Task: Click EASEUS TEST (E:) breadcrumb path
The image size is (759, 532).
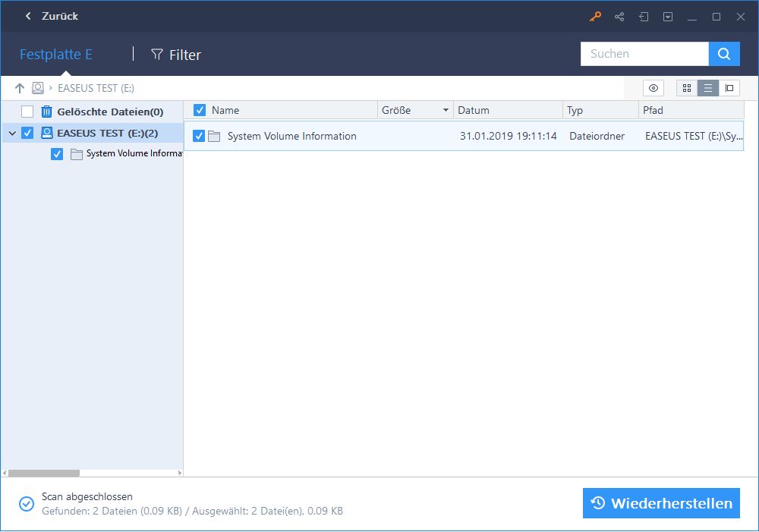Action: click(96, 88)
